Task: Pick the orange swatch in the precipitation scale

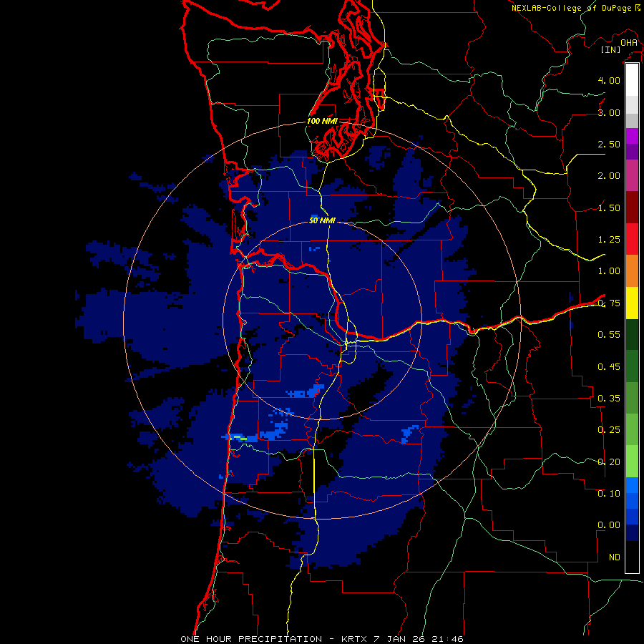Action: (632, 270)
